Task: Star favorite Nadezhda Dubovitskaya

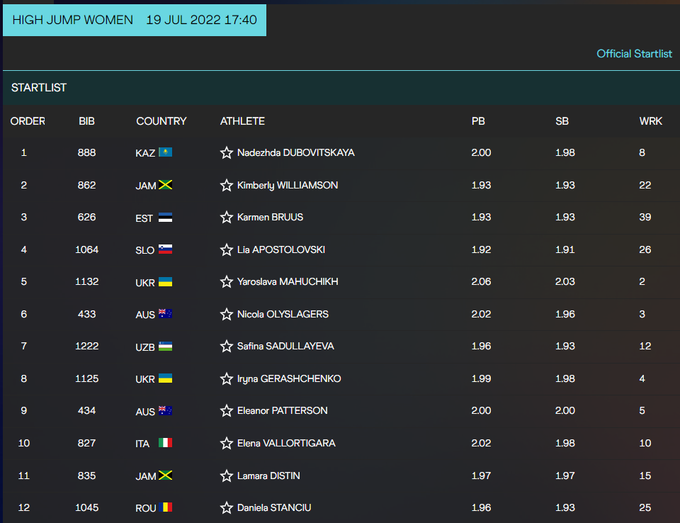Action: click(x=226, y=153)
